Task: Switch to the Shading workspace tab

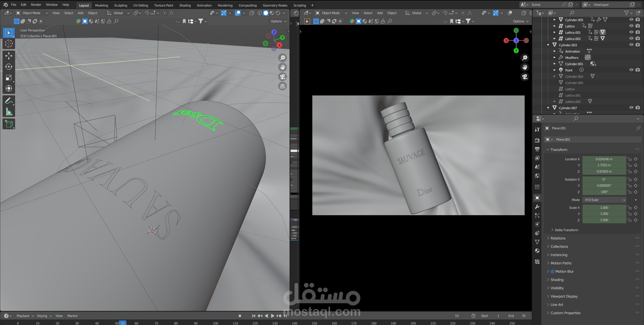Action: coord(185,5)
